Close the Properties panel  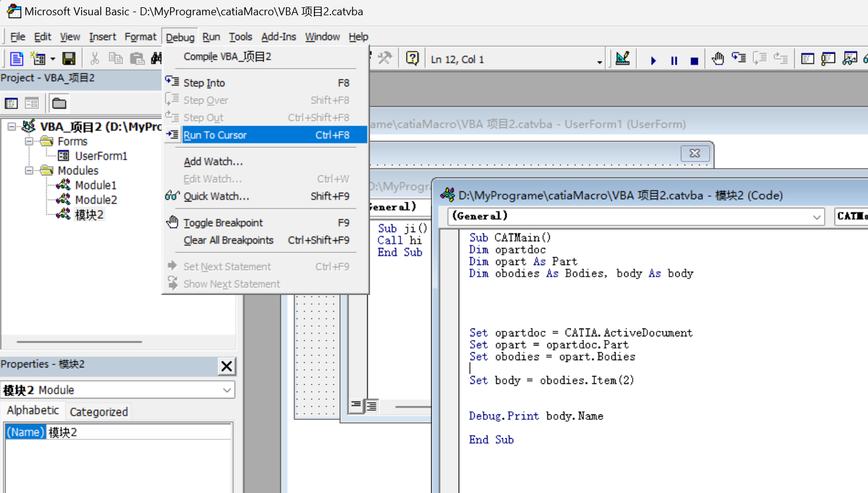point(227,366)
